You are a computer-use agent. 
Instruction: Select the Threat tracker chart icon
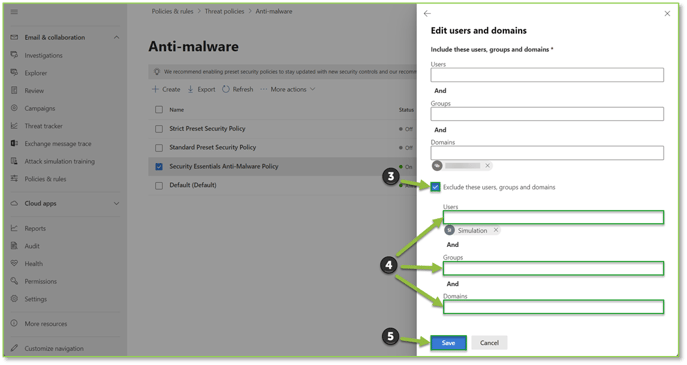[x=14, y=126]
